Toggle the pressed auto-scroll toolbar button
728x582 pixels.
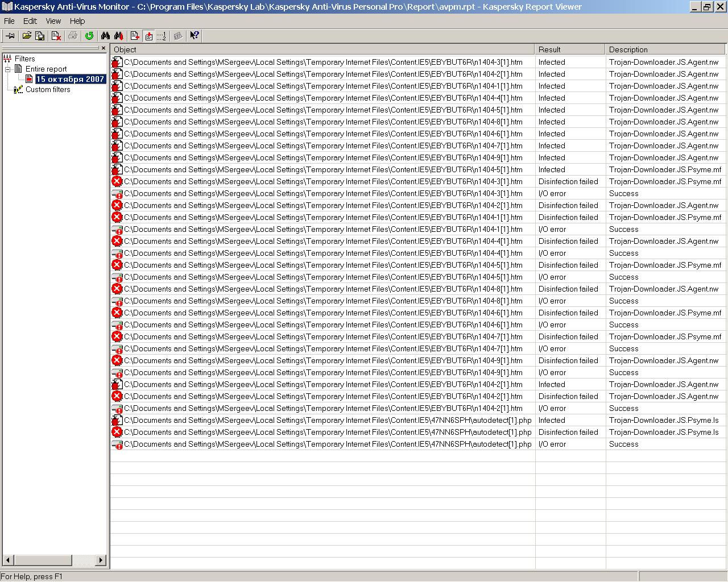coord(149,36)
